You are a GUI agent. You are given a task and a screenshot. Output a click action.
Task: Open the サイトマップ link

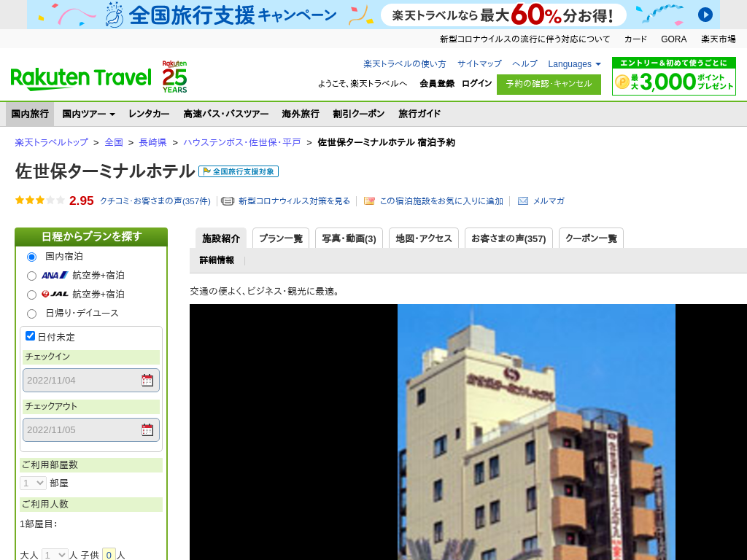point(480,64)
